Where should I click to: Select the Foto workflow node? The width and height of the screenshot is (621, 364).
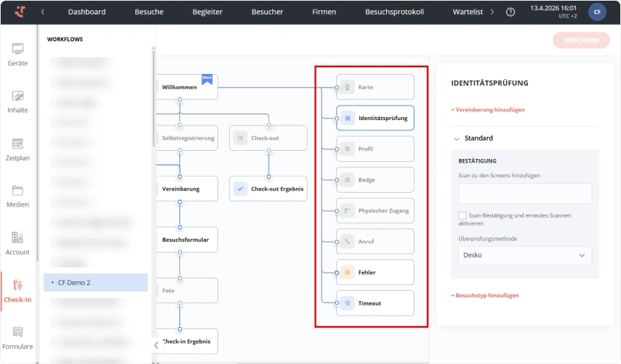click(x=187, y=290)
